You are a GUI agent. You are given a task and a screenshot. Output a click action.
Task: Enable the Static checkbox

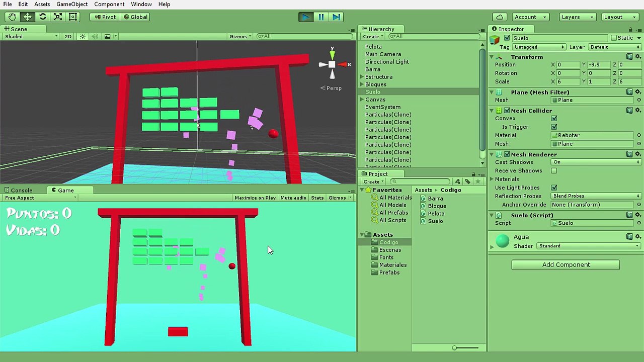[614, 38]
